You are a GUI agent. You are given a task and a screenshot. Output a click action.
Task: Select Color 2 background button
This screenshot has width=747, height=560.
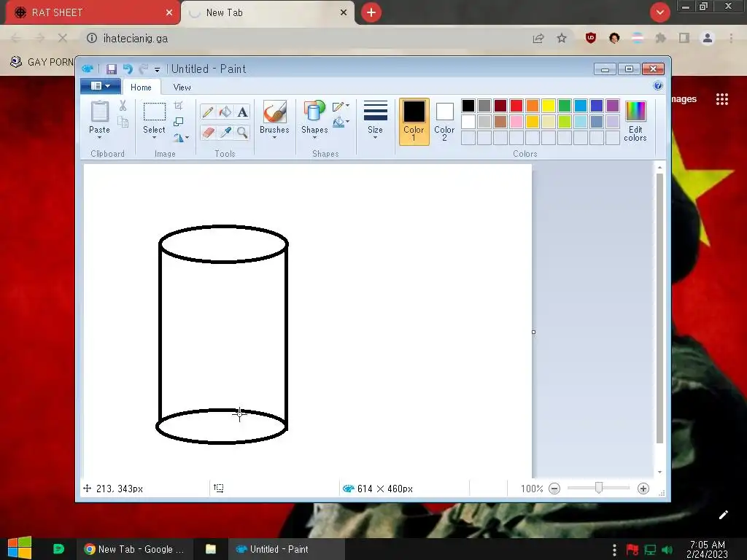click(x=444, y=122)
